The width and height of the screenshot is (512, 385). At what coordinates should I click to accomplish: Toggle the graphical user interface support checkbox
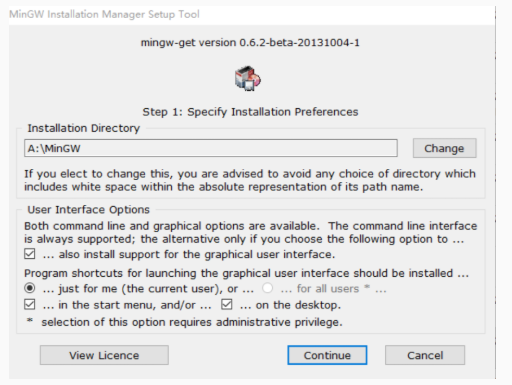pos(30,254)
